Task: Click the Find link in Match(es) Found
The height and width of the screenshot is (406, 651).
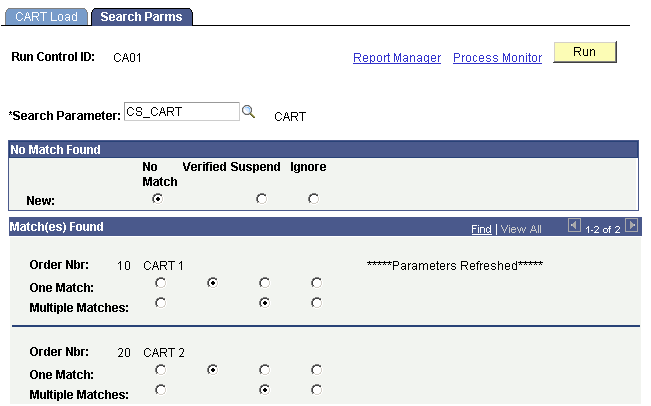Action: (x=481, y=229)
